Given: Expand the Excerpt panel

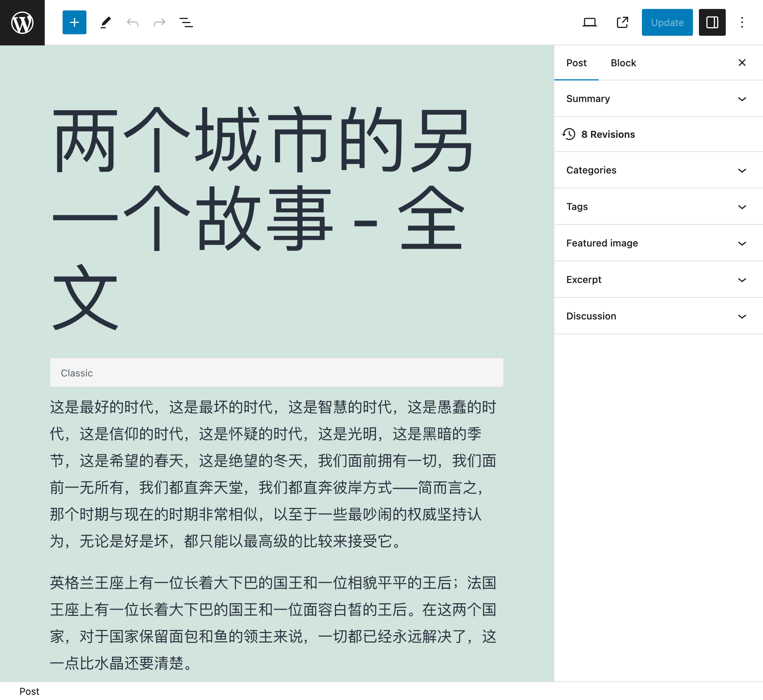Looking at the screenshot, I should (x=658, y=280).
